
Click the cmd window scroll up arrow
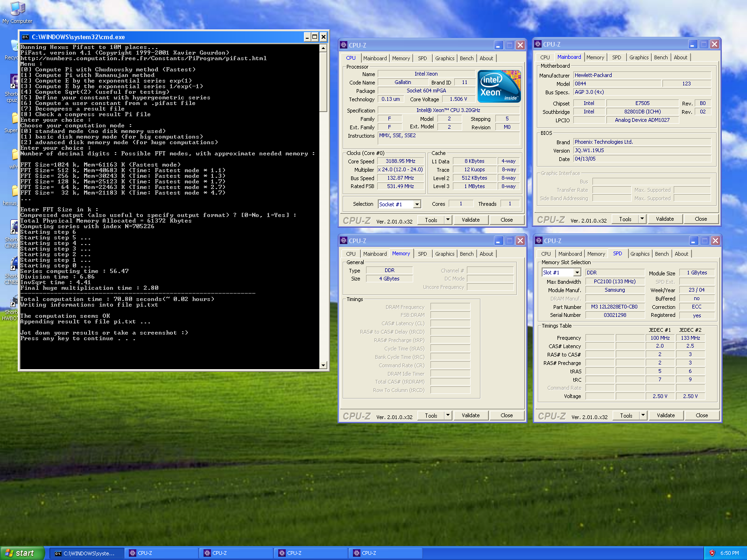click(324, 48)
